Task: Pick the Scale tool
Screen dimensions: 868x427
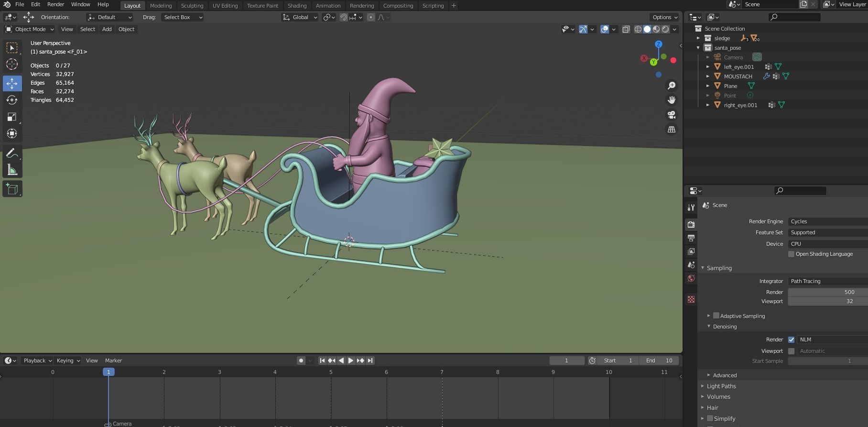Action: pyautogui.click(x=12, y=117)
